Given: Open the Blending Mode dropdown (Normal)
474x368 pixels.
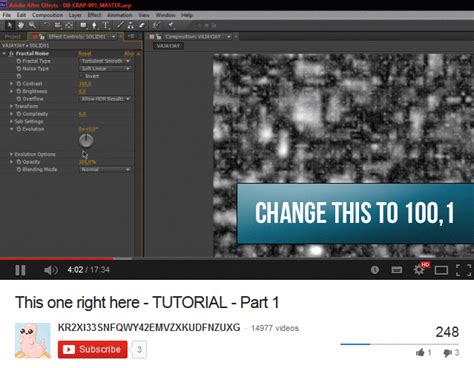Looking at the screenshot, I should [x=105, y=169].
